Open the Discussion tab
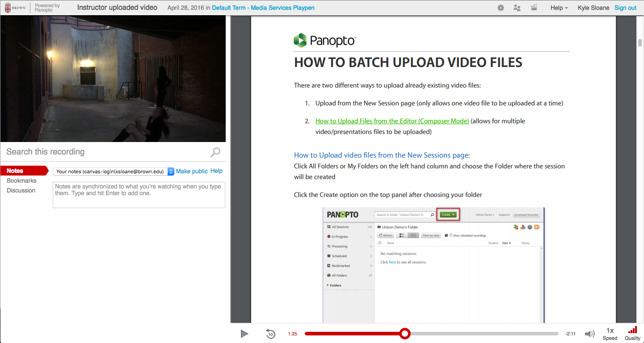This screenshot has width=644, height=343. (21, 190)
